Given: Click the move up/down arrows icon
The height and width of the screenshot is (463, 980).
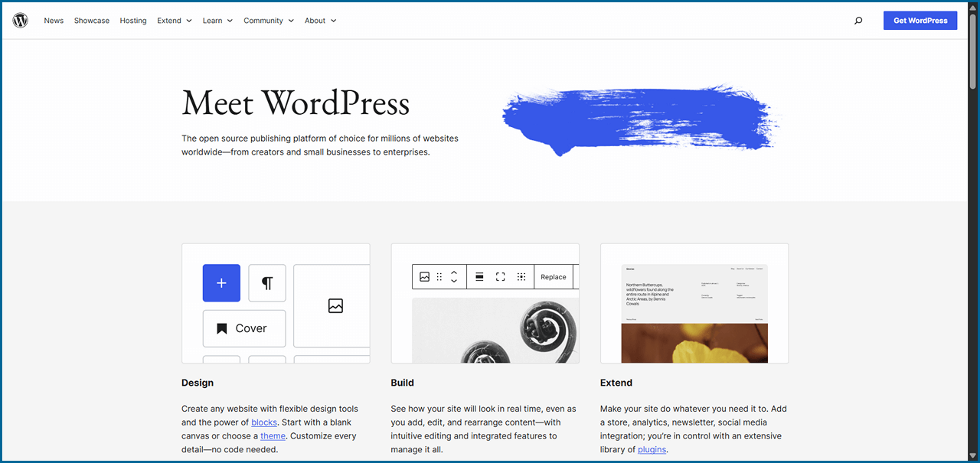Looking at the screenshot, I should tap(454, 277).
